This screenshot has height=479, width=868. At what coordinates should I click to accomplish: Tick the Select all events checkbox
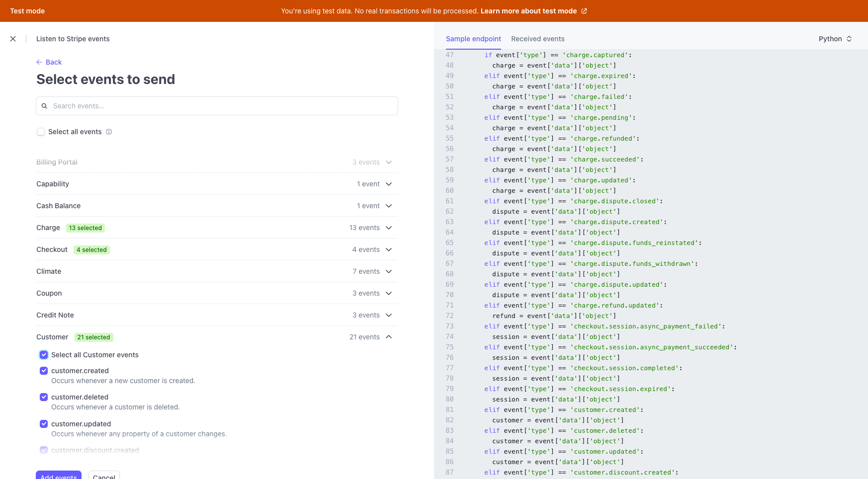(41, 132)
